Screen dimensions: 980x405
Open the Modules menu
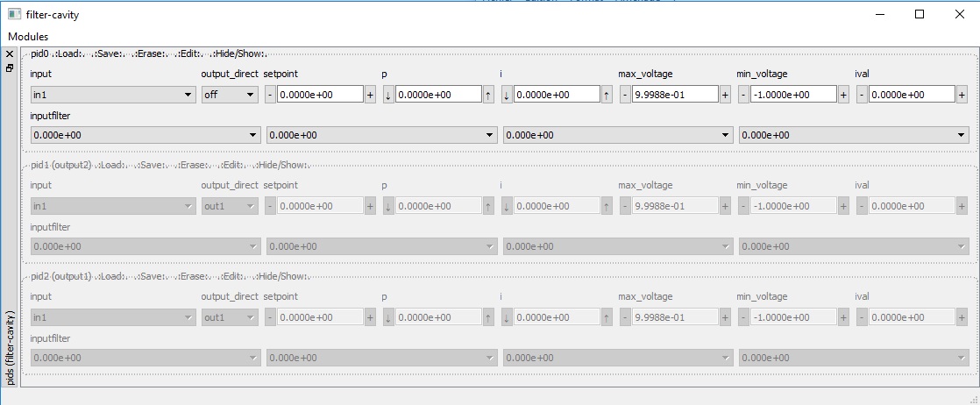[x=28, y=37]
